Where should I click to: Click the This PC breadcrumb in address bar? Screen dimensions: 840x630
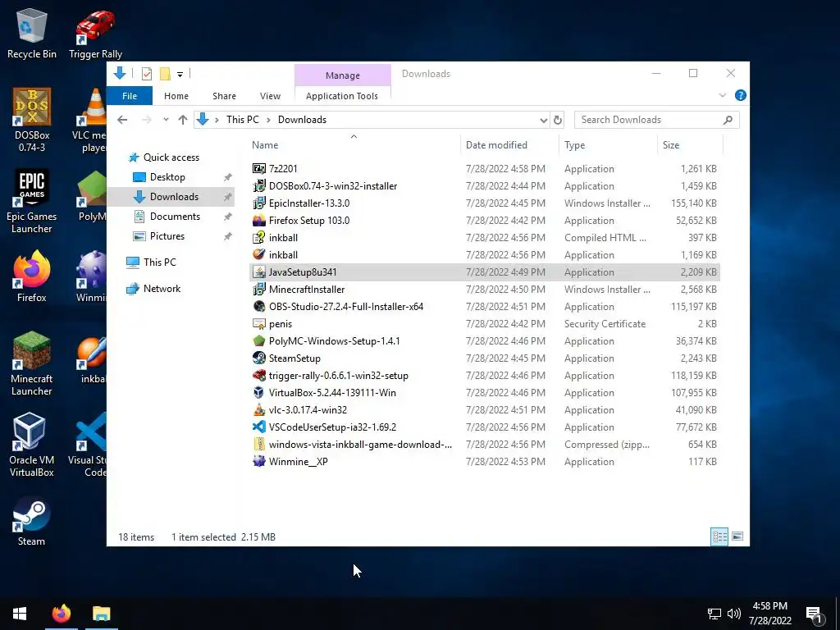(x=242, y=120)
